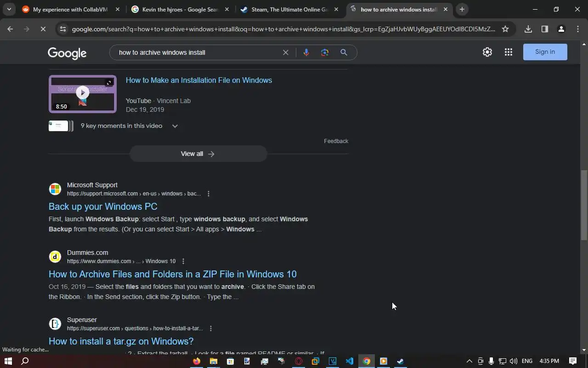View site information for google.com
The height and width of the screenshot is (368, 588).
pos(62,29)
